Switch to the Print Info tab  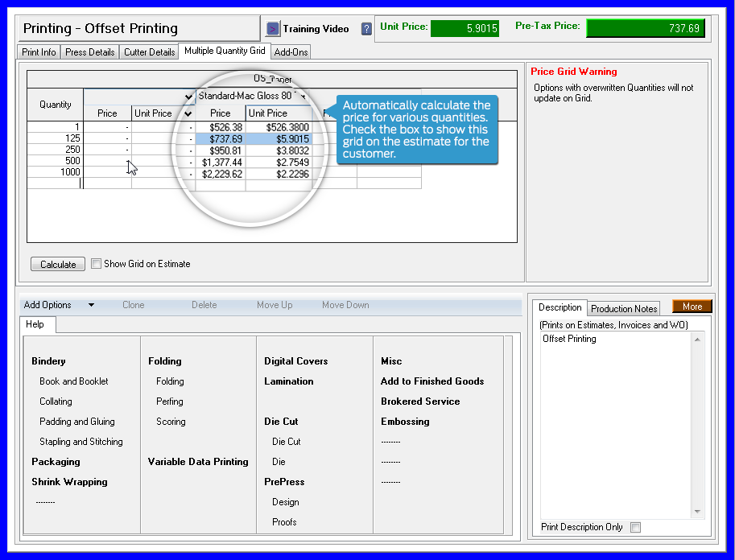tap(39, 52)
